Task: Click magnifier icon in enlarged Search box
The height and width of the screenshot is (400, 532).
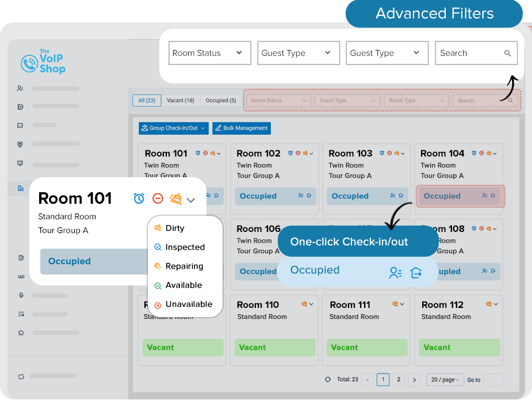Action: tap(508, 54)
